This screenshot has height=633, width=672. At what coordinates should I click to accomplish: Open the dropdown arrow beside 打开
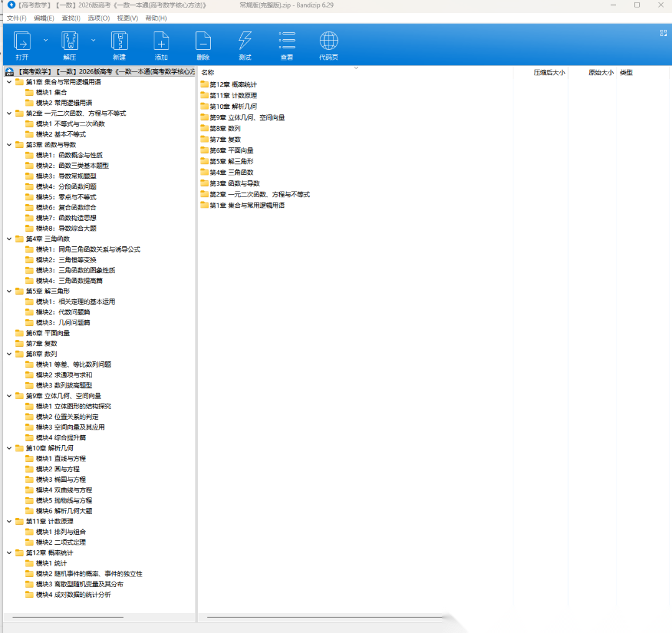pos(45,40)
